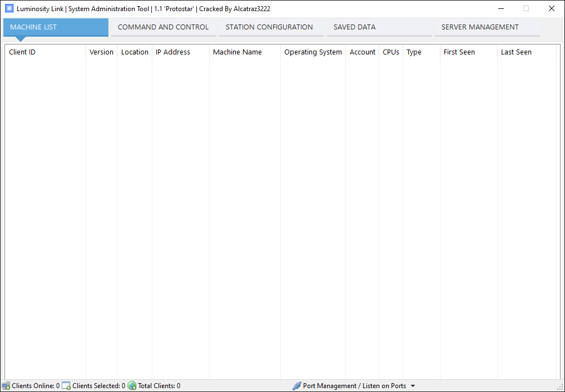The height and width of the screenshot is (392, 565).
Task: Expand the Port Management dropdown arrow
Action: coord(413,386)
